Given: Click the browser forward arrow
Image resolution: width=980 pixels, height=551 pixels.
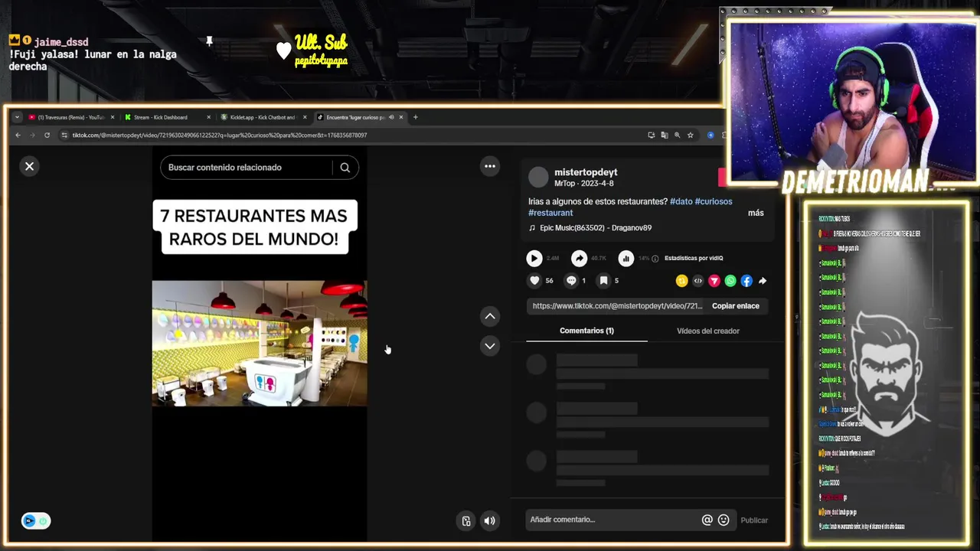Looking at the screenshot, I should click(x=32, y=135).
